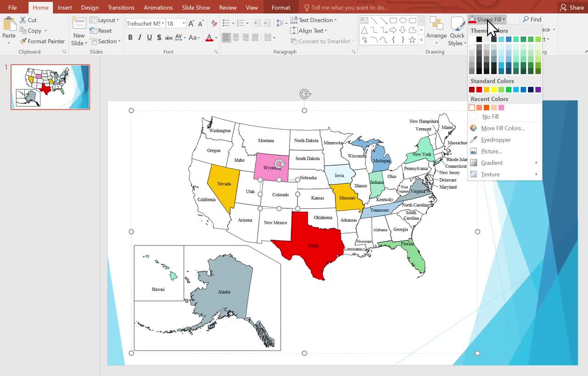588x376 pixels.
Task: Toggle Bold formatting
Action: tap(130, 37)
